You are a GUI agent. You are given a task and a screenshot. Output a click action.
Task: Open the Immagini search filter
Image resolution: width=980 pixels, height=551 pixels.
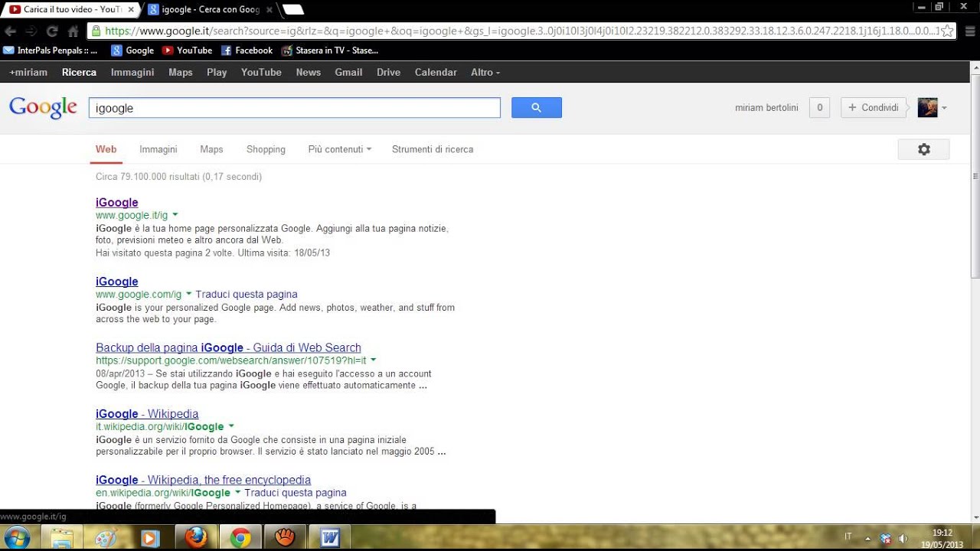coord(158,149)
